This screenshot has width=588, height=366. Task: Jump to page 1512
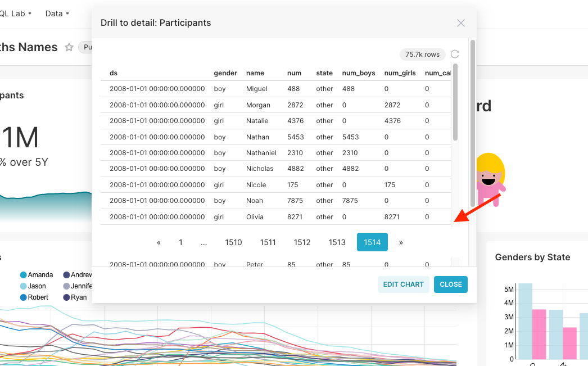302,242
